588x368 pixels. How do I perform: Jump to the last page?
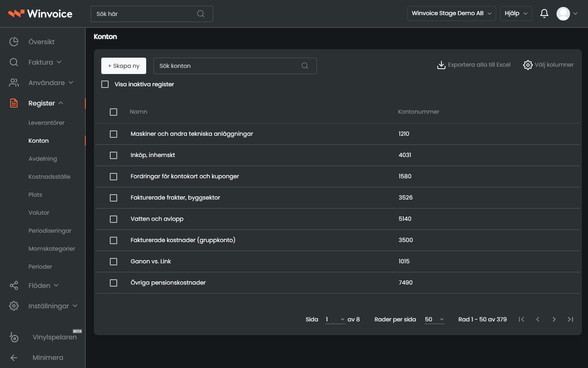point(570,319)
